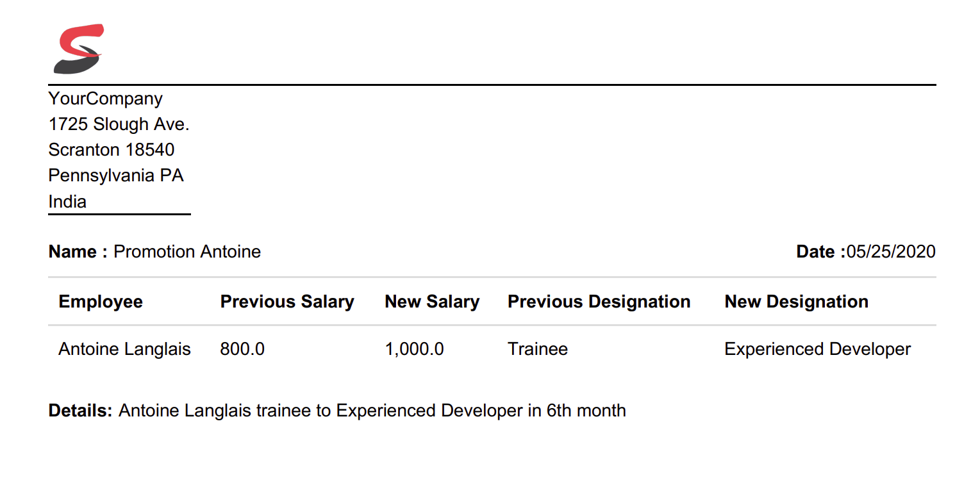980x485 pixels.
Task: Select the Antoine Langlais table cell
Action: tap(124, 349)
